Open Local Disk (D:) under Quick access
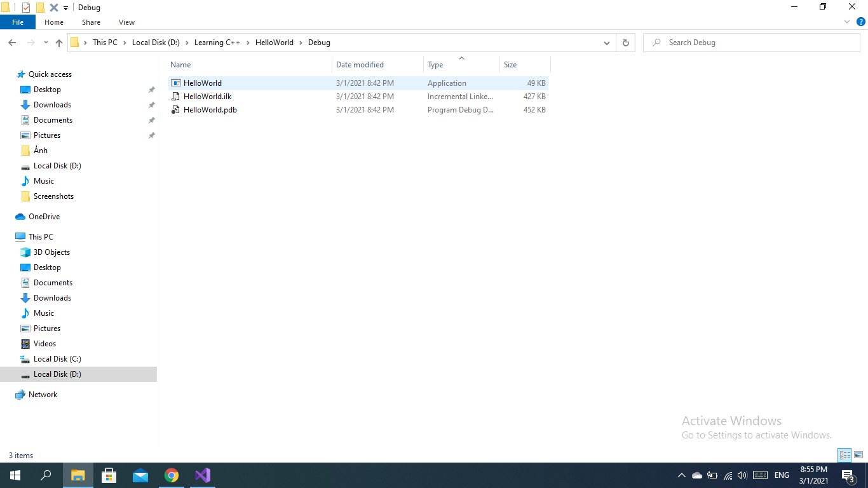Image resolution: width=868 pixels, height=488 pixels. click(57, 166)
